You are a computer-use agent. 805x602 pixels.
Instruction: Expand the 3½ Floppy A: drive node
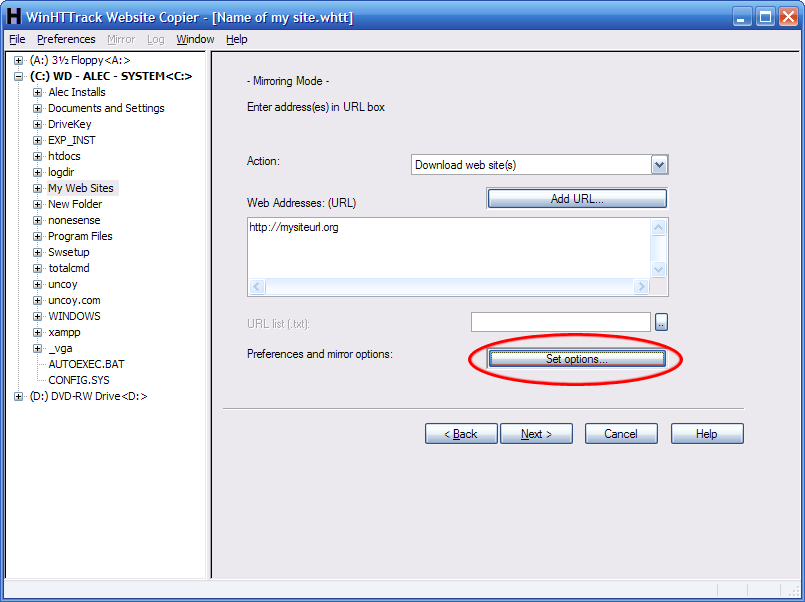(x=18, y=61)
